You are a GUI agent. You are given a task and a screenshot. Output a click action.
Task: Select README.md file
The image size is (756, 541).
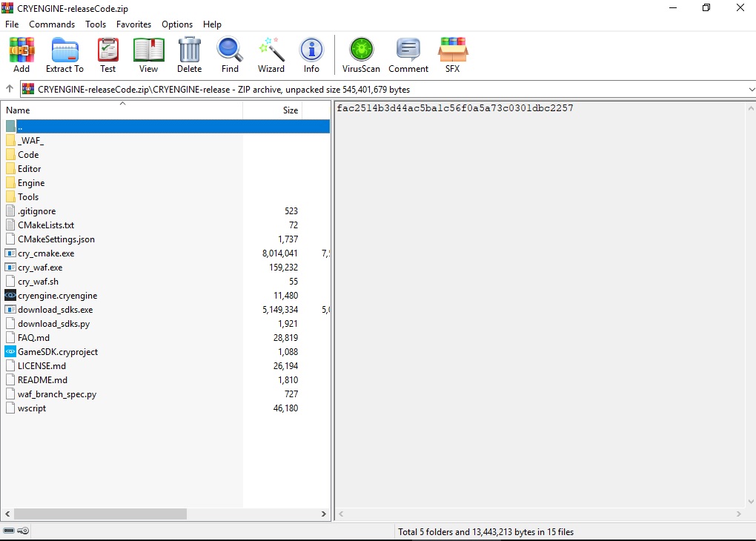pos(42,380)
